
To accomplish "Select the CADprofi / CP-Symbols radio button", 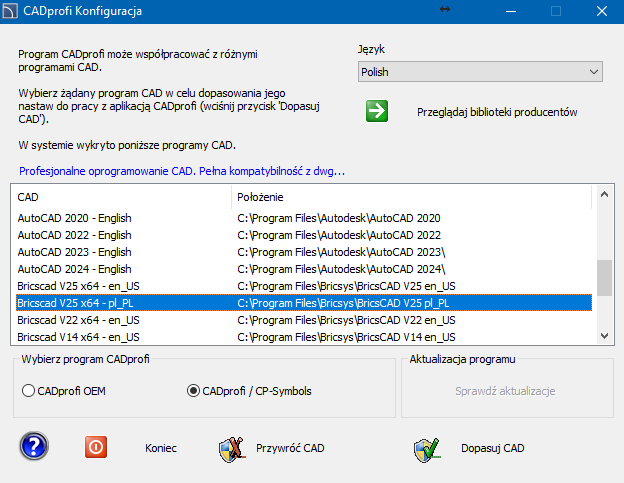I will point(193,391).
